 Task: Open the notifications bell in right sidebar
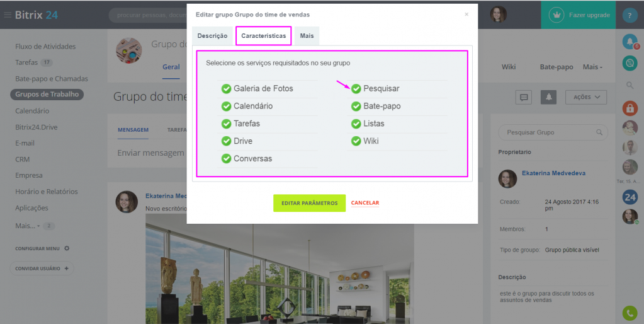click(630, 42)
